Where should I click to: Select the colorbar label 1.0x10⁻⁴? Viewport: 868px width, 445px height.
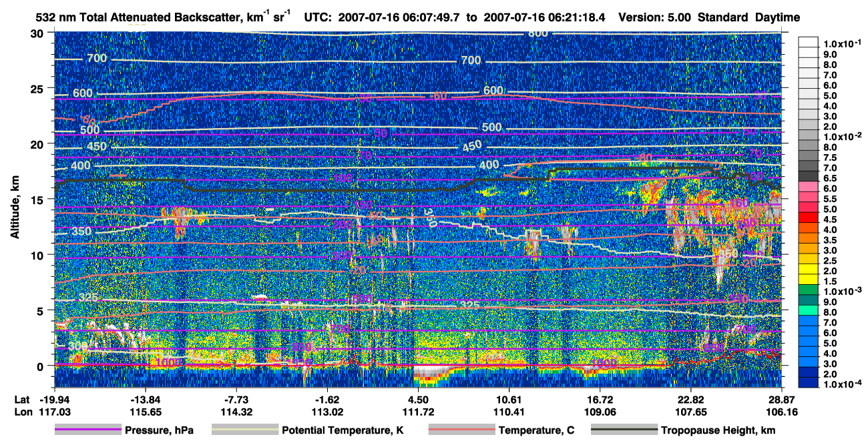click(843, 385)
